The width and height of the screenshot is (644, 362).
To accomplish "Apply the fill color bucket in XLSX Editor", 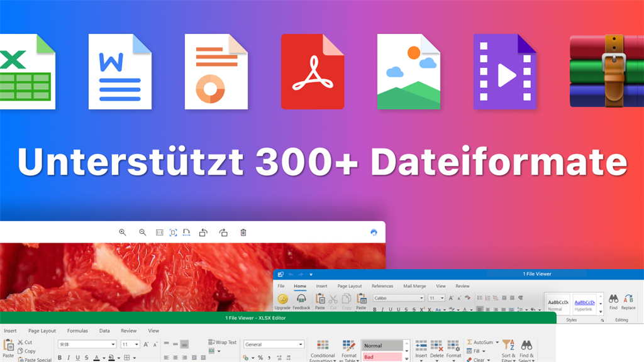I will (x=111, y=358).
